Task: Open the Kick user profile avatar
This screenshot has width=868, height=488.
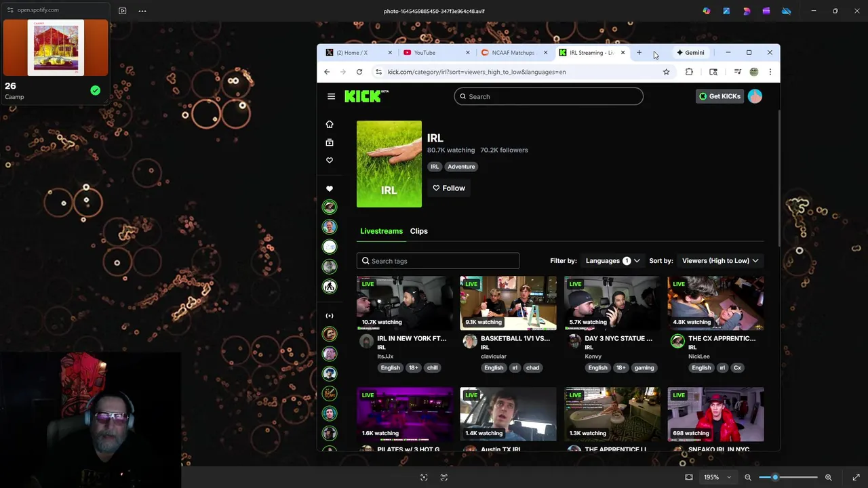Action: point(755,96)
